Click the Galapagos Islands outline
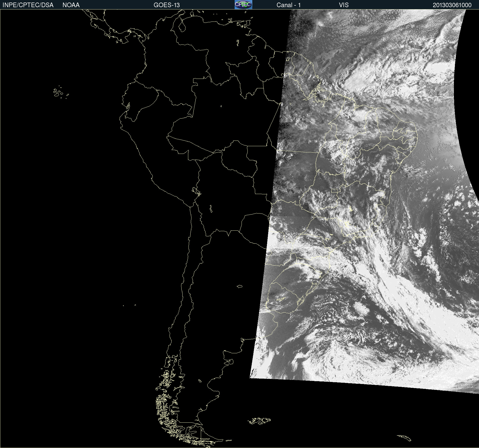 [60, 92]
